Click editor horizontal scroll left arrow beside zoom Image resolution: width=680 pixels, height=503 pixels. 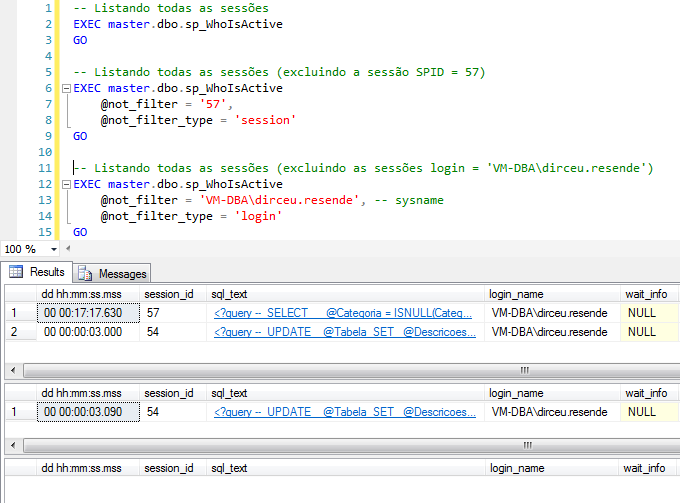[x=68, y=249]
